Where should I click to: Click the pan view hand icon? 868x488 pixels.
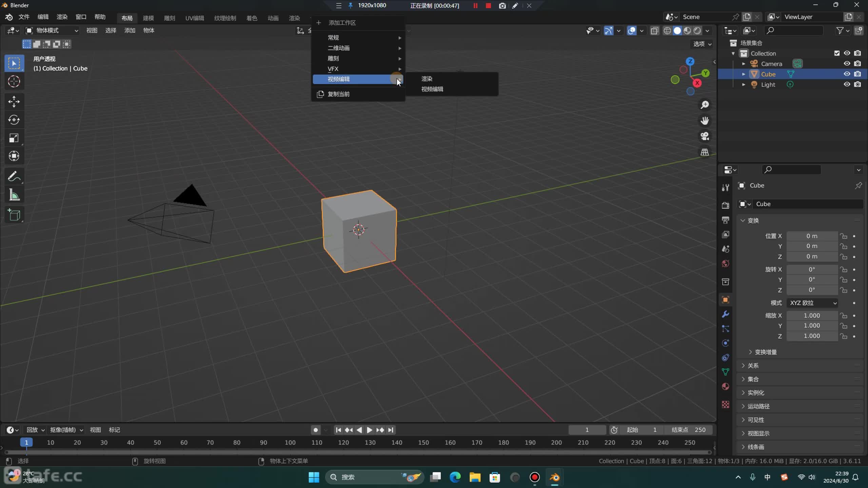[x=705, y=120]
